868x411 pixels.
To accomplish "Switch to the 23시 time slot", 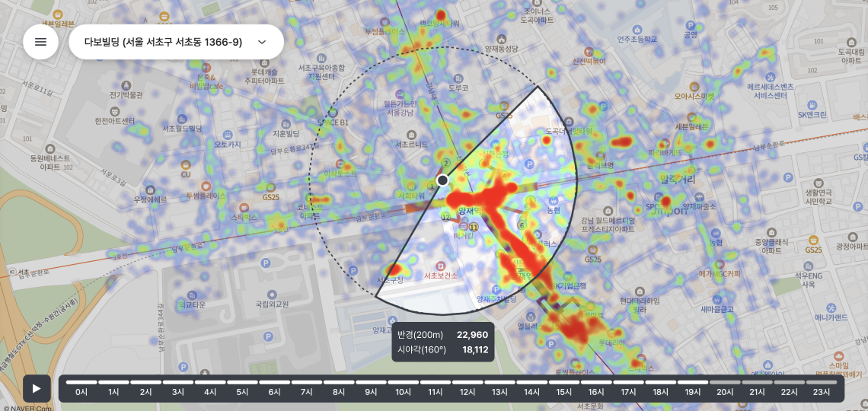I will point(821,387).
